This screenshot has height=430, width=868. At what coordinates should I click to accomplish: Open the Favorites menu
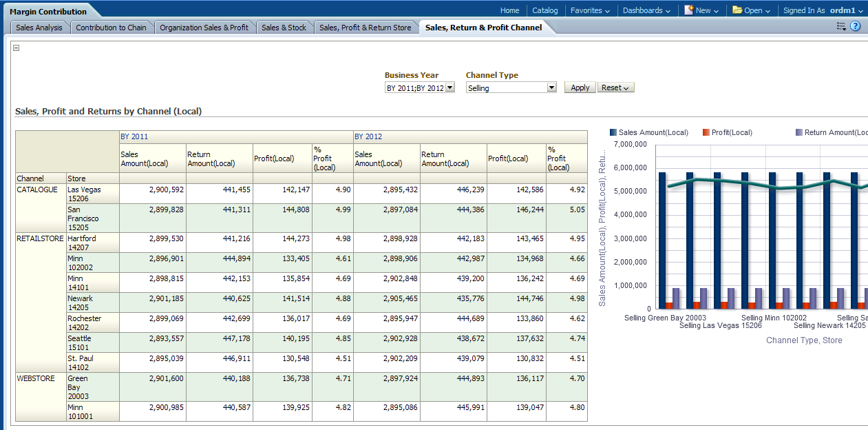590,10
